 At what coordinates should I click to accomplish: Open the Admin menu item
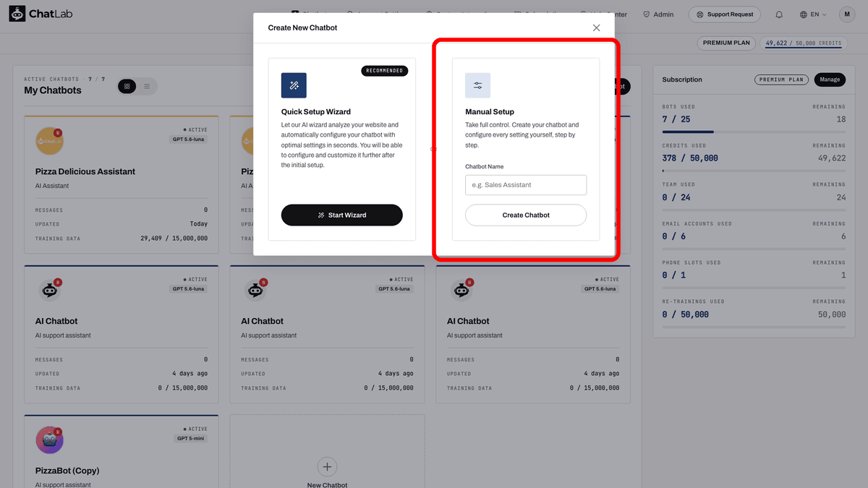(658, 14)
